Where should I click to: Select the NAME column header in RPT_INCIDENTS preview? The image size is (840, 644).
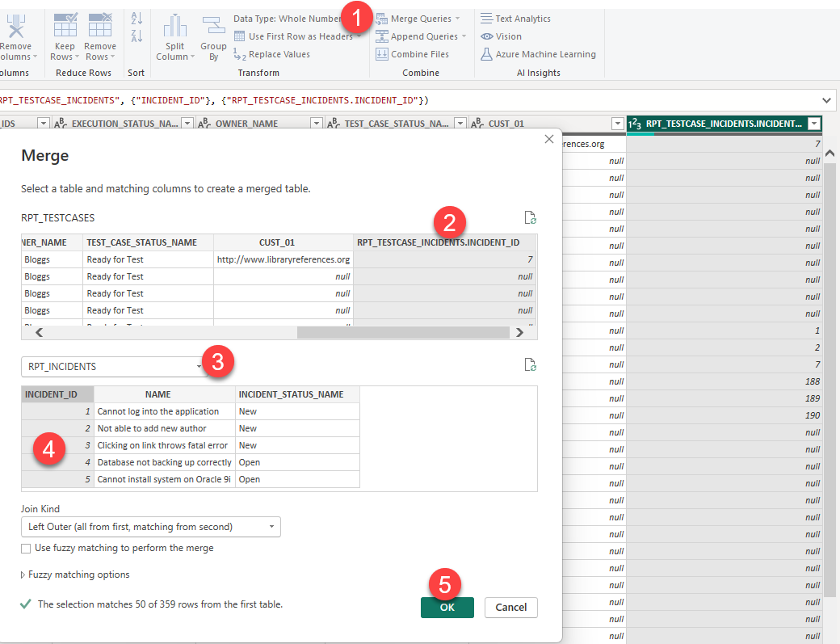(x=165, y=394)
